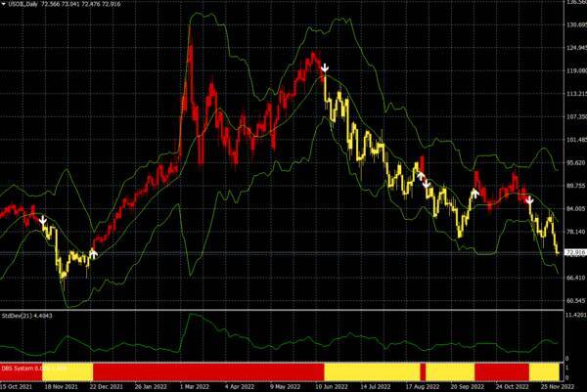Viewport: 587px width, 392px height.
Task: Click the last yellow DBS block at far right
Action: click(x=542, y=371)
